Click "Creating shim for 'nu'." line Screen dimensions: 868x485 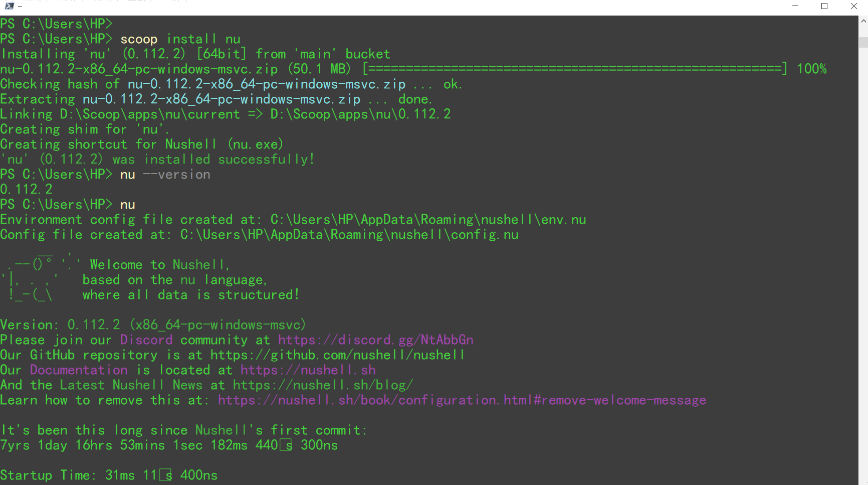(x=85, y=129)
